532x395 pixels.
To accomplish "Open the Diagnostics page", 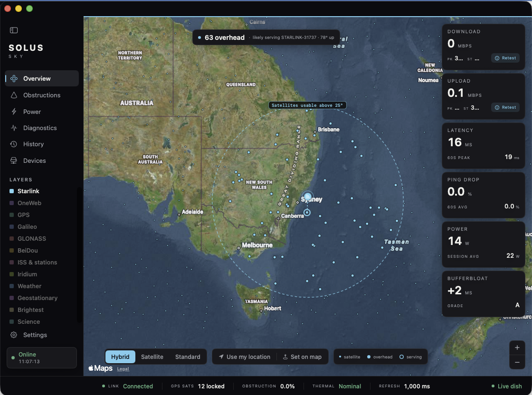I will 42,128.
